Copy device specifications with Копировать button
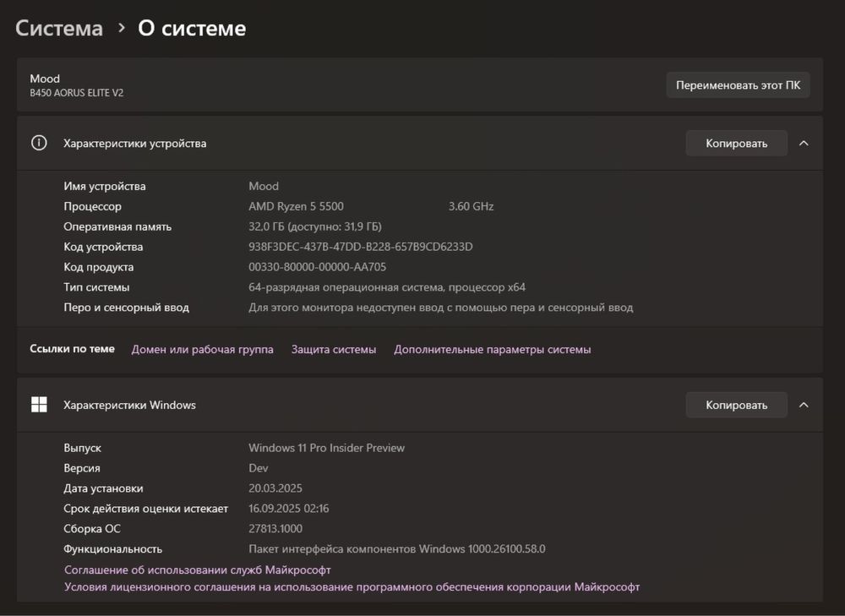 click(736, 144)
